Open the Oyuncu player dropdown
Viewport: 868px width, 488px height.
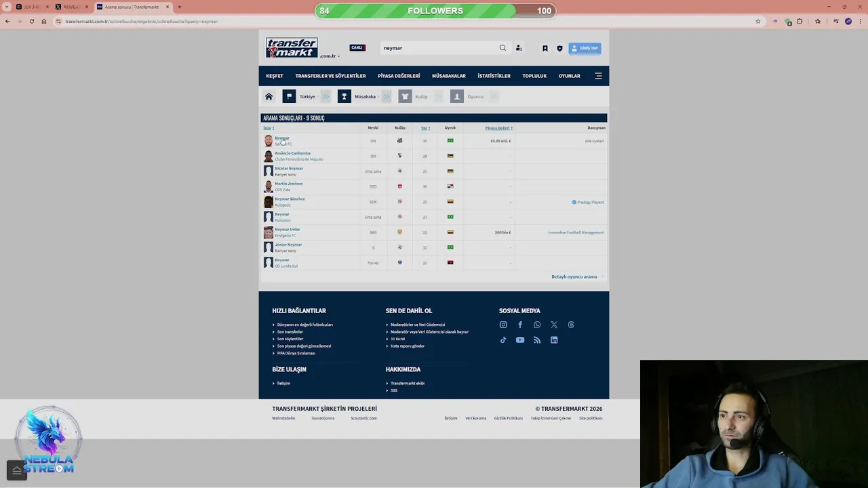tap(476, 96)
